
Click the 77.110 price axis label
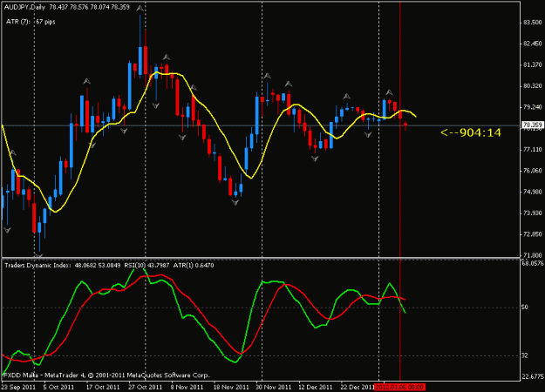pyautogui.click(x=532, y=149)
